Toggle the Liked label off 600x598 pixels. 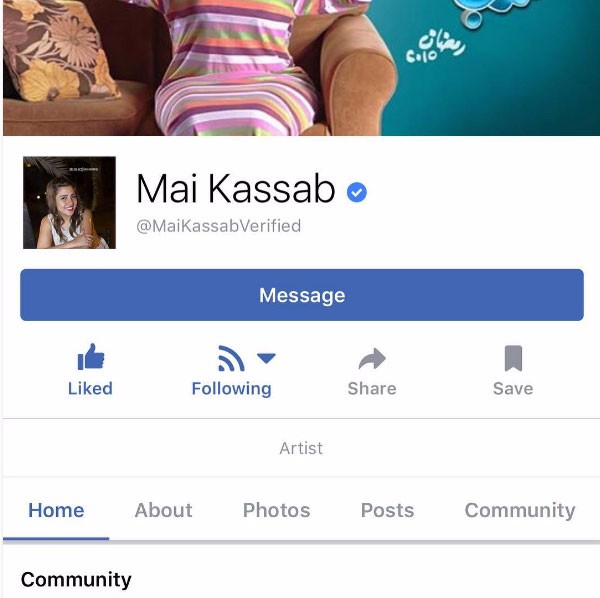tap(90, 388)
